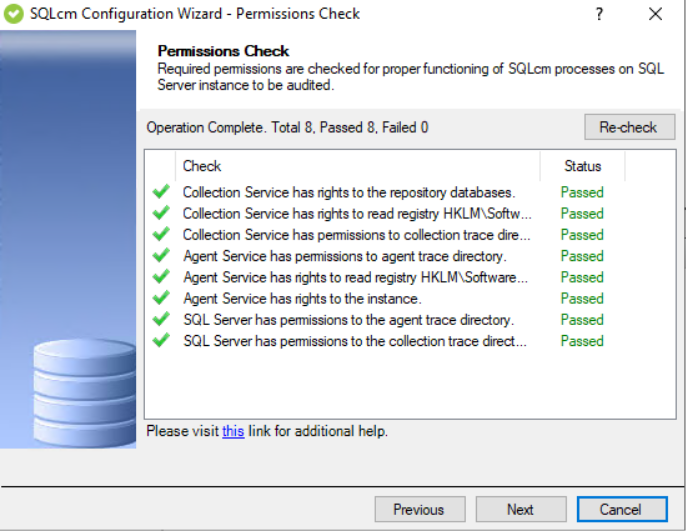The width and height of the screenshot is (686, 531).
Task: Click checkmark icon for collection trace directory permissions
Action: [x=160, y=235]
